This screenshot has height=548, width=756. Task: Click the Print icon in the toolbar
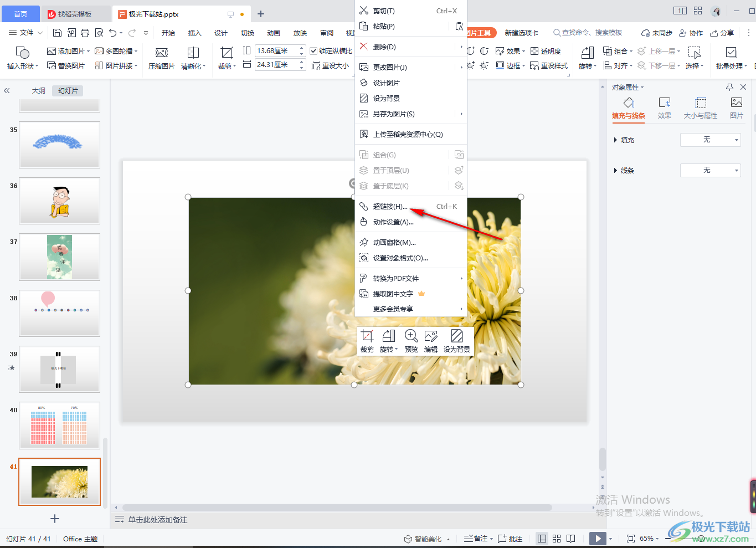[85, 33]
